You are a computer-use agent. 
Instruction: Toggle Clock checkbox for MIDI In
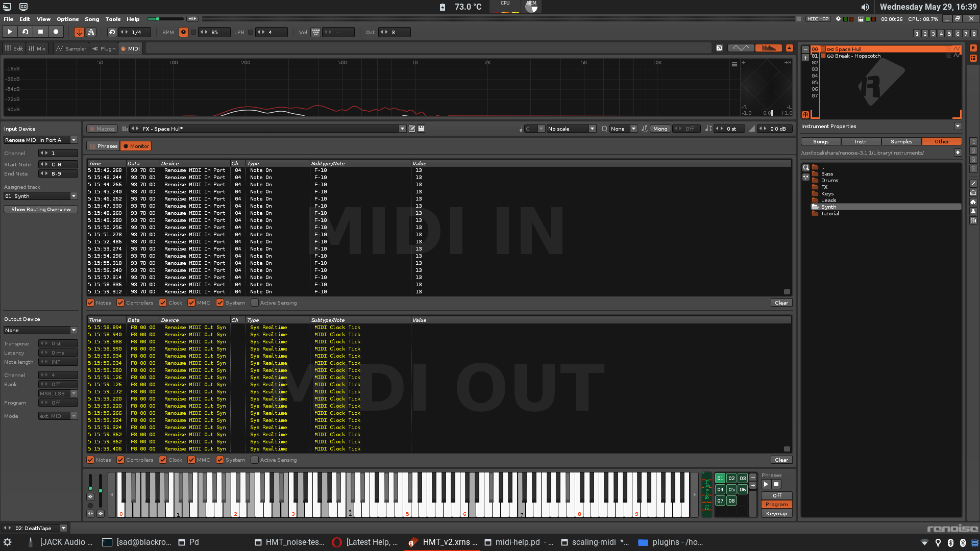click(163, 303)
